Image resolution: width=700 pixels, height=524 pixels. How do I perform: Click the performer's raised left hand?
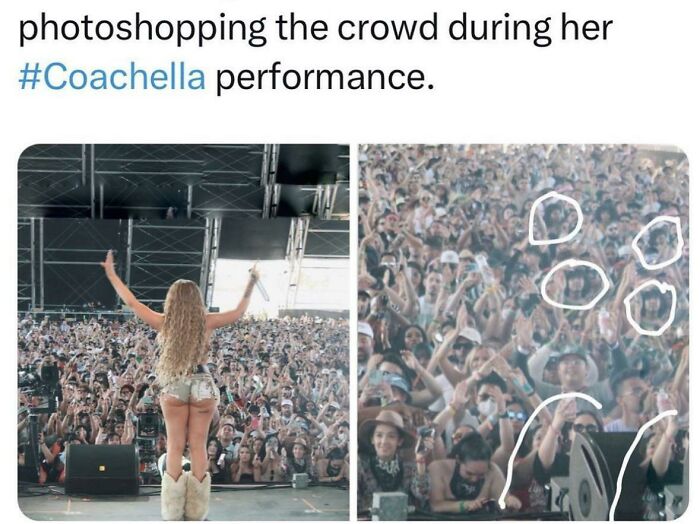click(108, 262)
